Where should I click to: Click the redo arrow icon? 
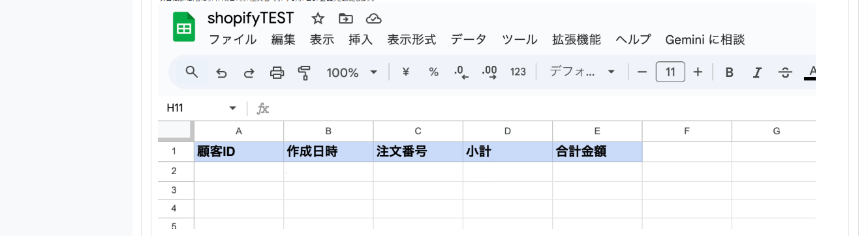(249, 72)
